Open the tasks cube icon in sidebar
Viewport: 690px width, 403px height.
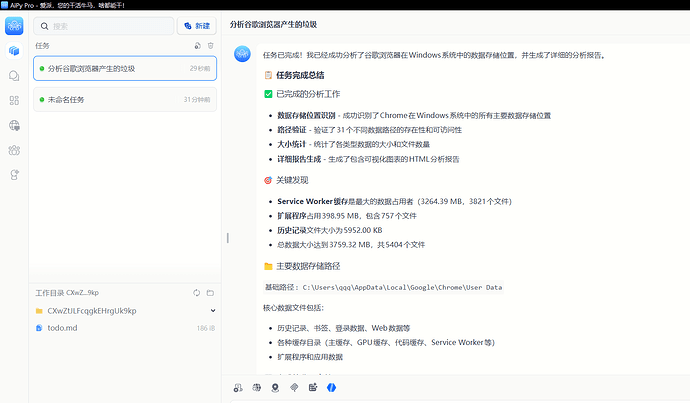coord(14,51)
